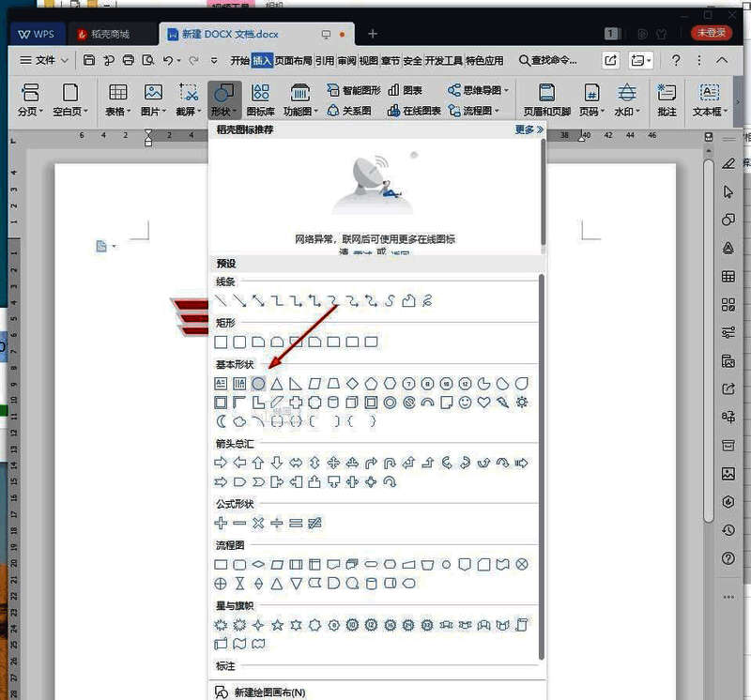
Task: Collapse the 形状 shapes dropdown button
Action: tap(223, 99)
